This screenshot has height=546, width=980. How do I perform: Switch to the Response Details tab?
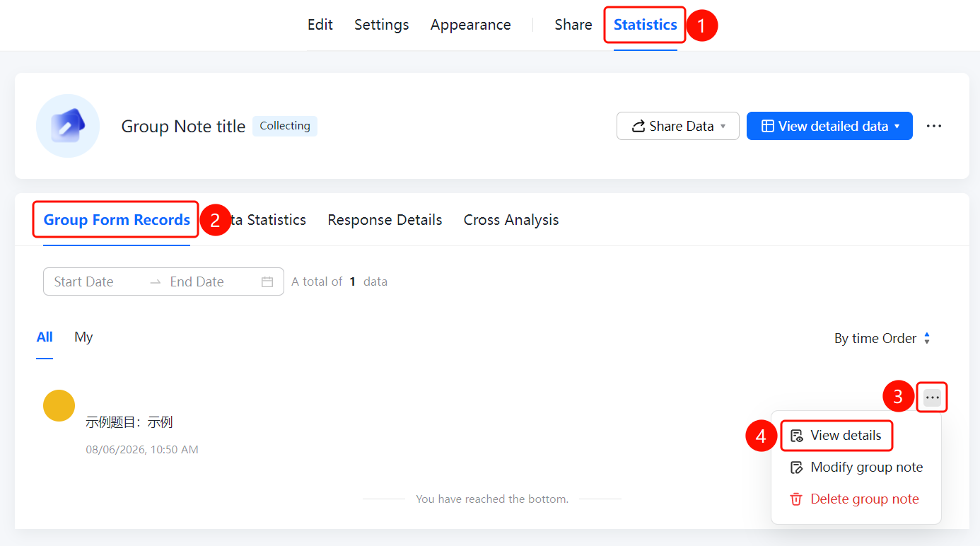(385, 220)
